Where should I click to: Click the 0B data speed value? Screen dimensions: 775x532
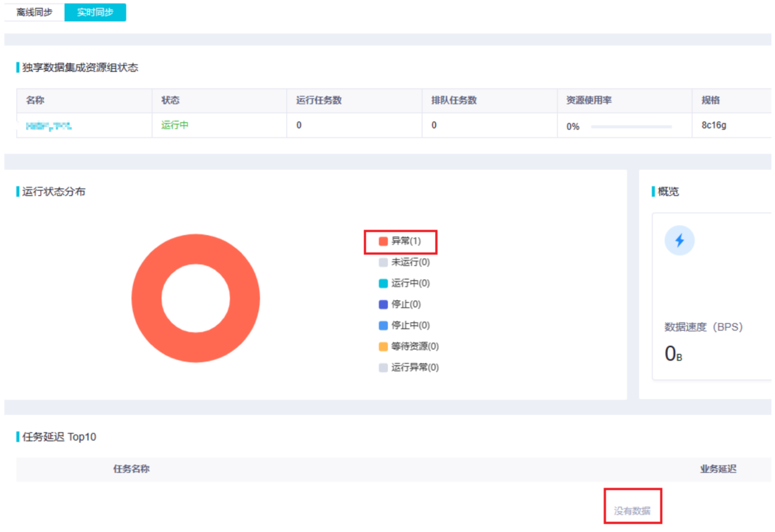pos(674,354)
